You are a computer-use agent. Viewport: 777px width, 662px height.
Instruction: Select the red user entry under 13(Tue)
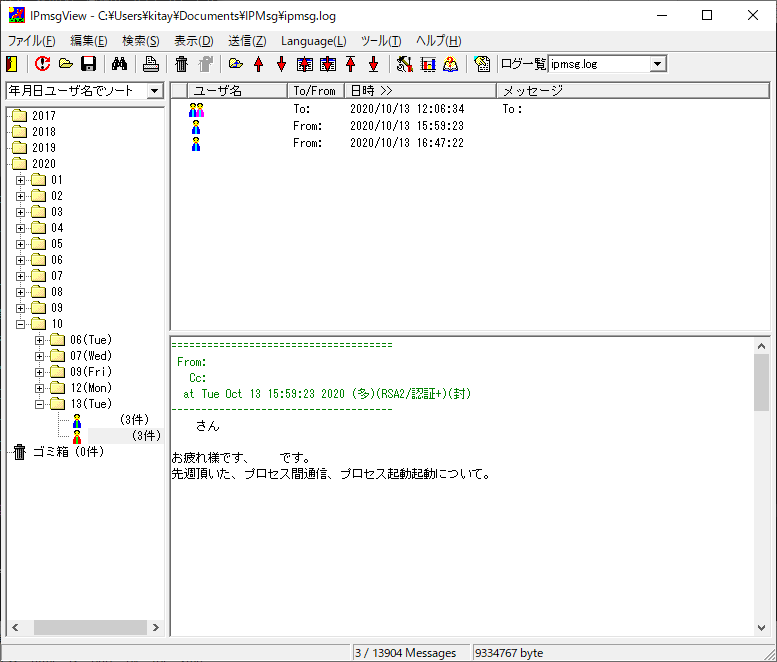coord(77,437)
